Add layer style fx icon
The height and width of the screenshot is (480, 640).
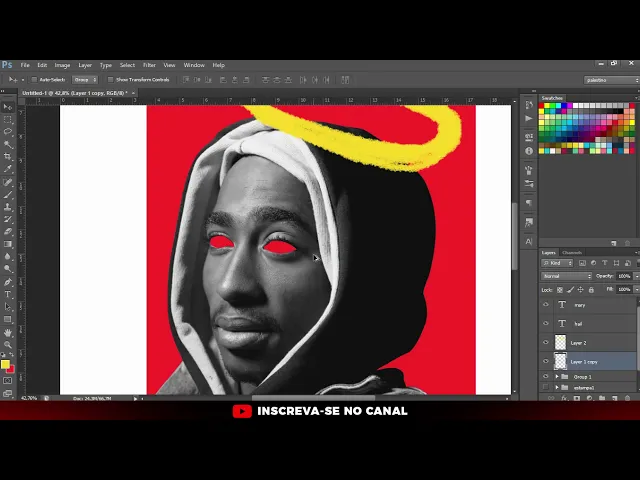pyautogui.click(x=564, y=398)
